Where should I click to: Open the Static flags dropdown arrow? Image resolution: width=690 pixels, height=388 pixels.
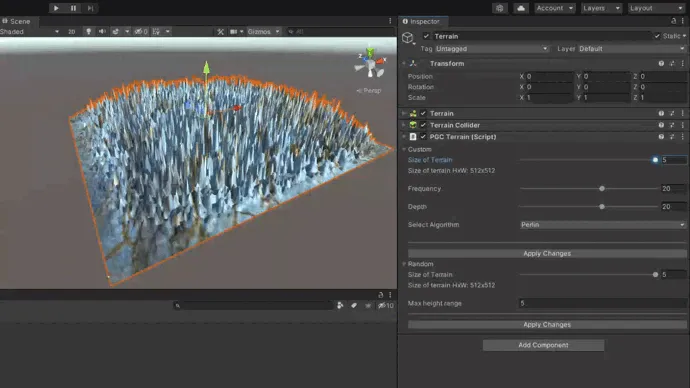(684, 36)
